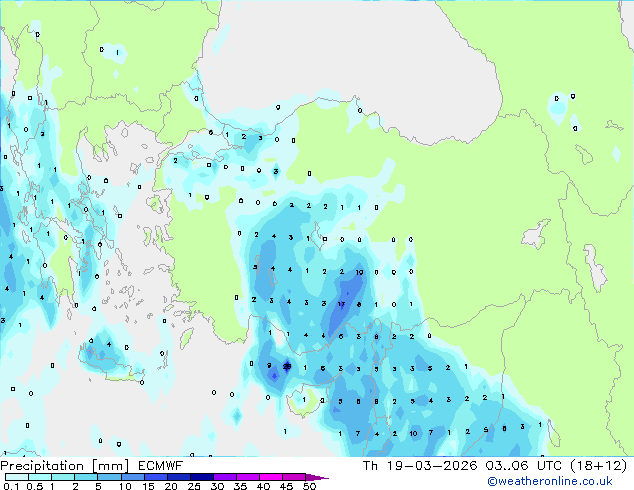634x490 pixels.
Task: Pick the 0.1–0.5 mm legend swatch
Action: (x=17, y=477)
